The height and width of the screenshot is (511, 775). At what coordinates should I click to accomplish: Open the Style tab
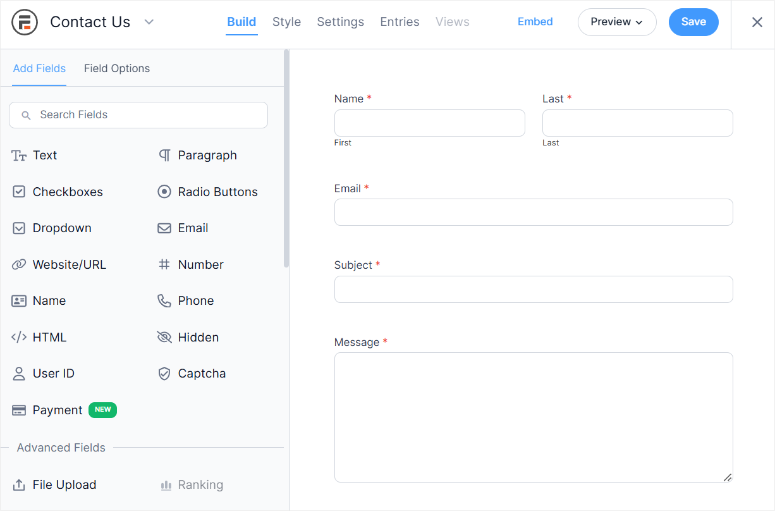(x=287, y=22)
